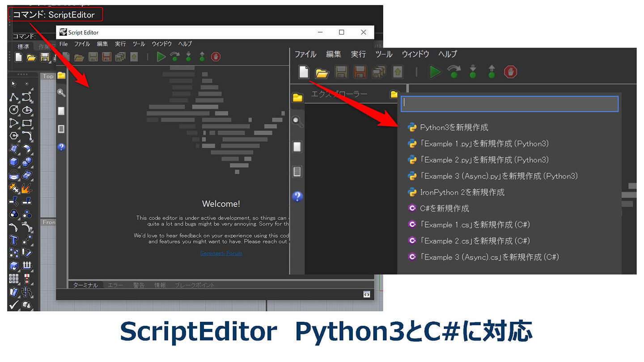Click Rhino Join puzzle-piece icon
Image resolution: width=644 pixels, height=362 pixels.
(14, 187)
